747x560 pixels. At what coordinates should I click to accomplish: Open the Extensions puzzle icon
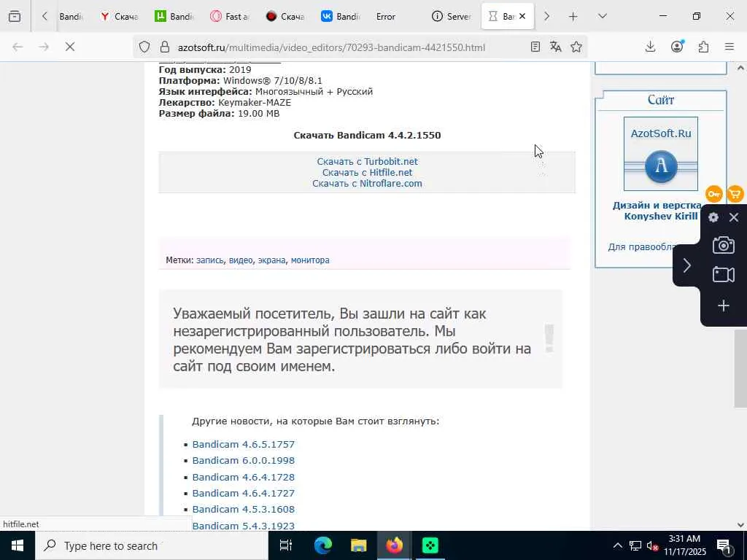pyautogui.click(x=703, y=47)
